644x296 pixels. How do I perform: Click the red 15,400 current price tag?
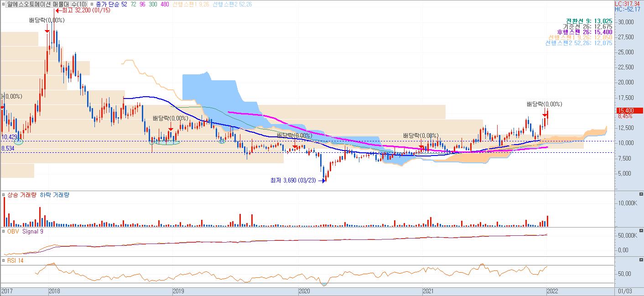point(629,110)
